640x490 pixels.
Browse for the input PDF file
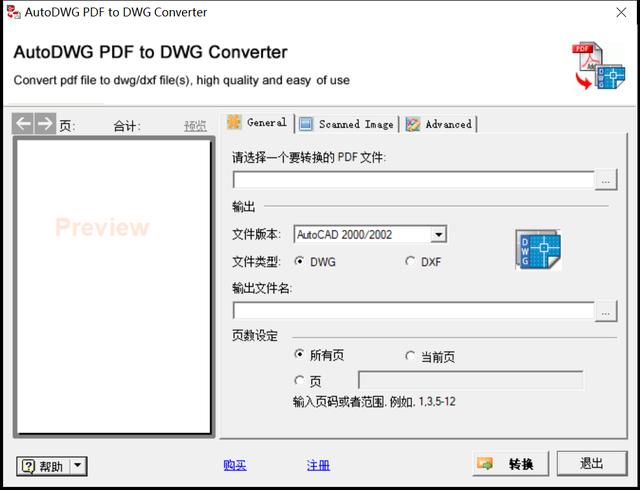tap(606, 180)
